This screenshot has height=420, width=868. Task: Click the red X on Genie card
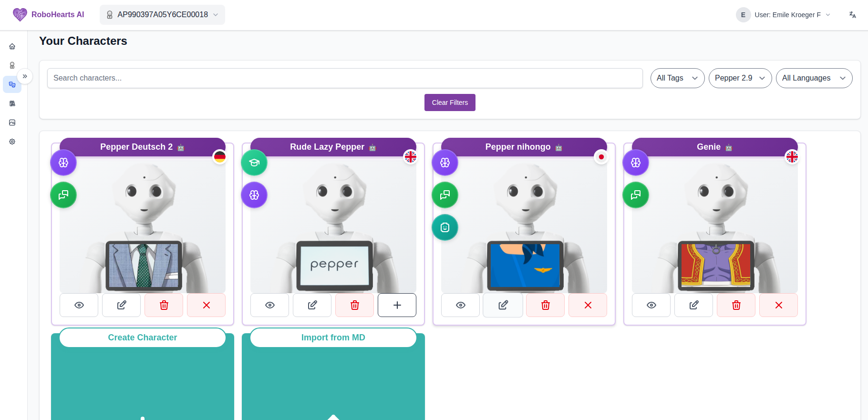coord(778,305)
